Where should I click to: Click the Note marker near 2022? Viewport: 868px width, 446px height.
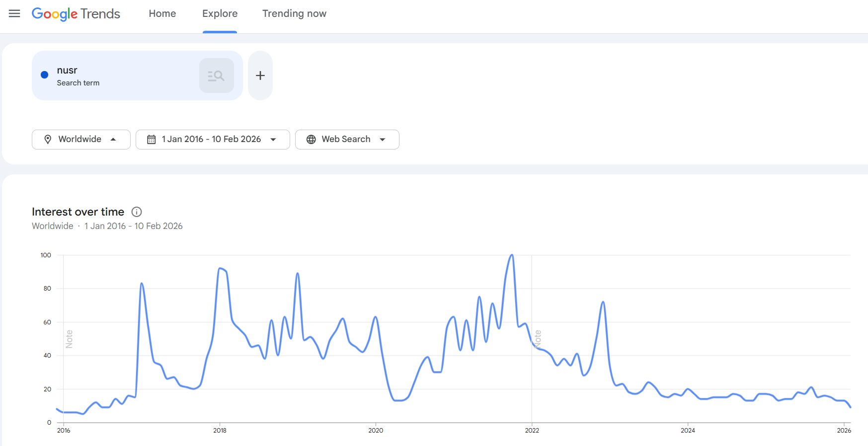point(538,339)
